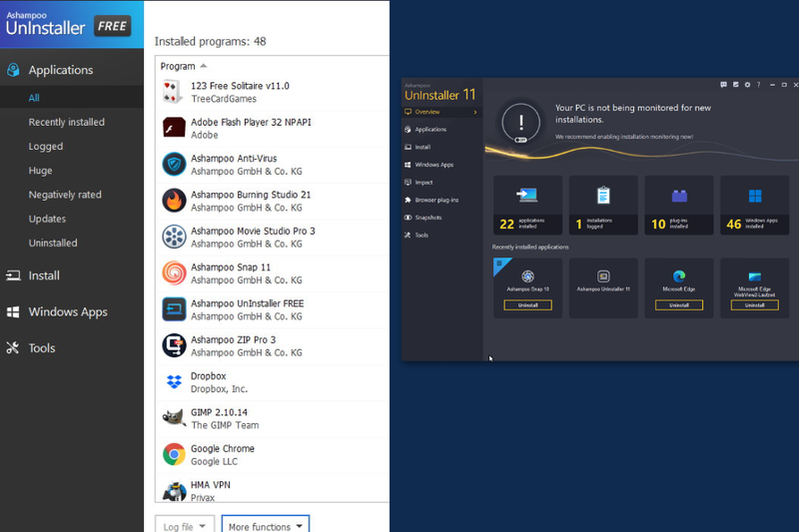The width and height of the screenshot is (799, 532).
Task: Open Install in UnInstaller 11 sidebar
Action: [422, 147]
